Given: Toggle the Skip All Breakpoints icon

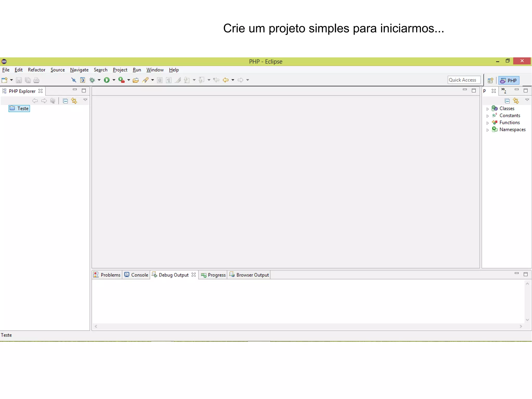Looking at the screenshot, I should (74, 80).
